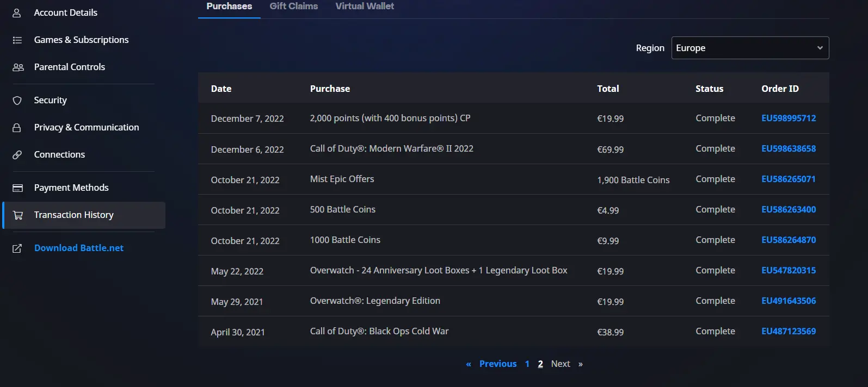Click the Privacy & Communication lock icon
This screenshot has width=868, height=387.
click(17, 128)
